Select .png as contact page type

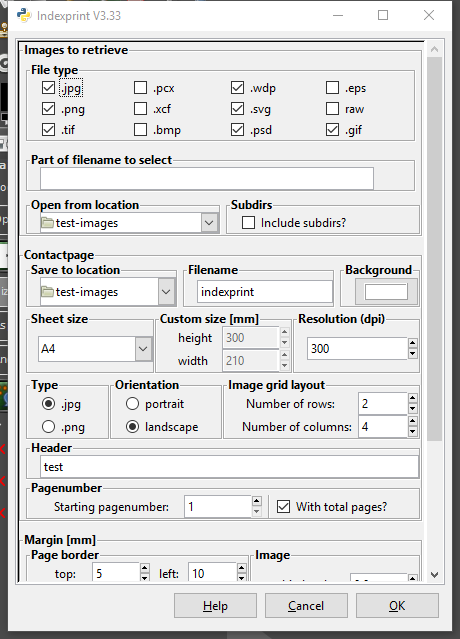pos(48,427)
